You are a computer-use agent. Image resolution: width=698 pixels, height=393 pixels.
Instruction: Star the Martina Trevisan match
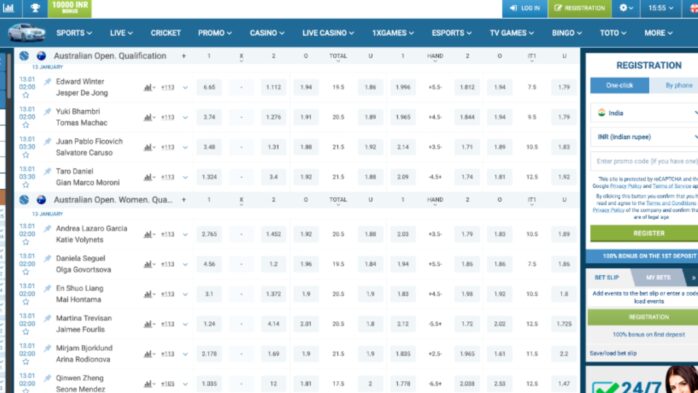pyautogui.click(x=26, y=332)
